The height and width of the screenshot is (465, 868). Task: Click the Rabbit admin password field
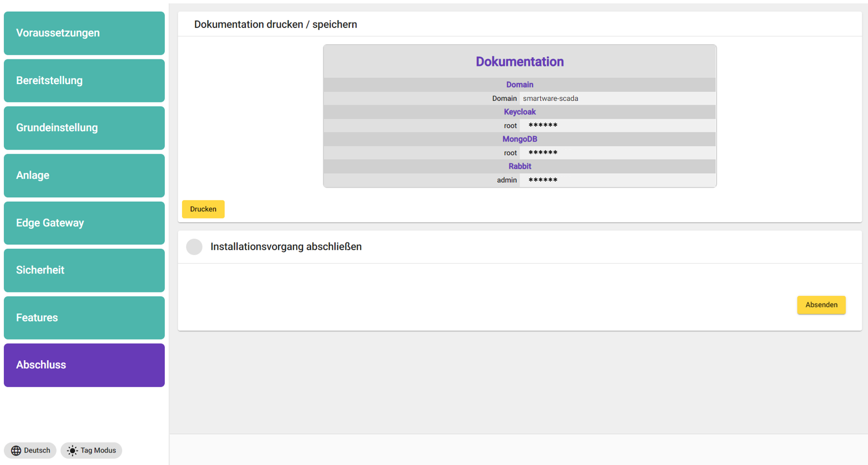[x=542, y=180]
